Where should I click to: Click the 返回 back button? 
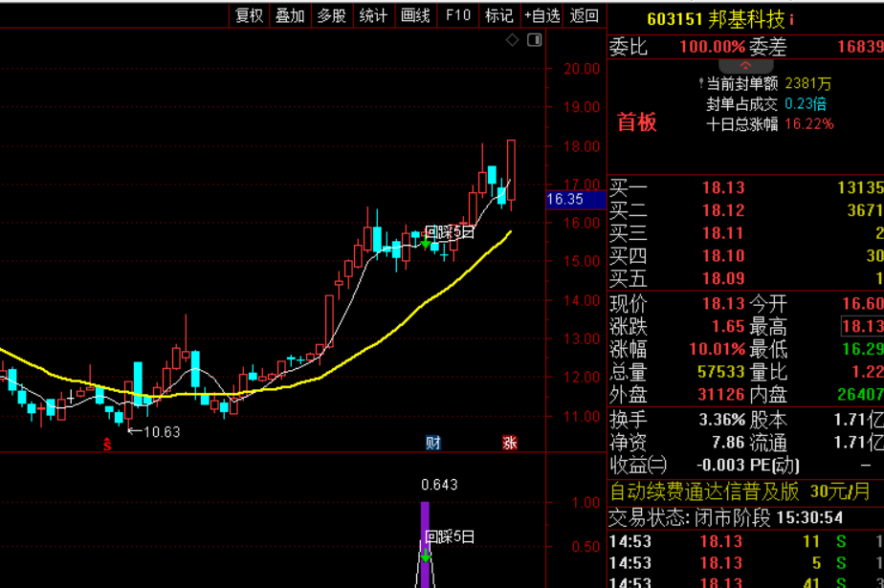coord(584,15)
